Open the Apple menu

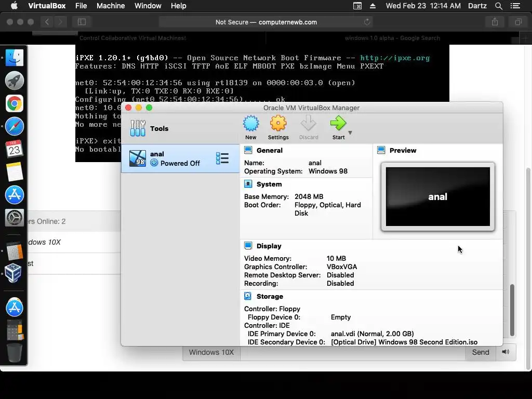14,6
